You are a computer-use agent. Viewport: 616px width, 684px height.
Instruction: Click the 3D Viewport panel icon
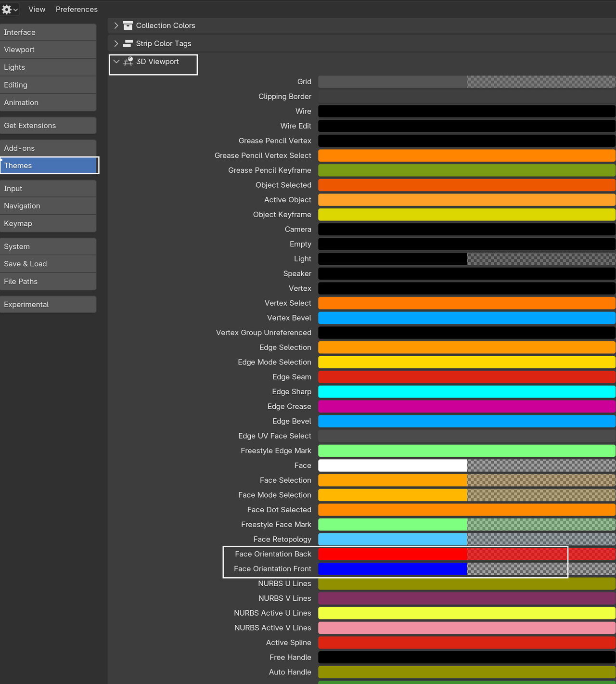pyautogui.click(x=128, y=62)
